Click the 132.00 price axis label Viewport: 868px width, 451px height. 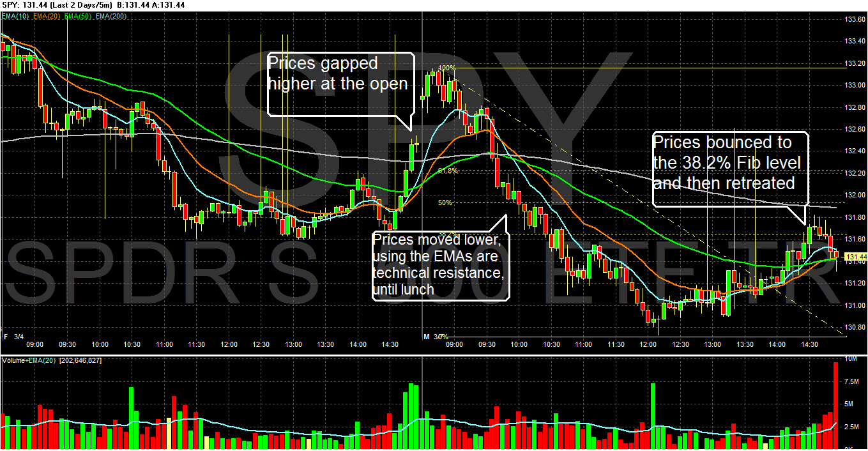(855, 195)
